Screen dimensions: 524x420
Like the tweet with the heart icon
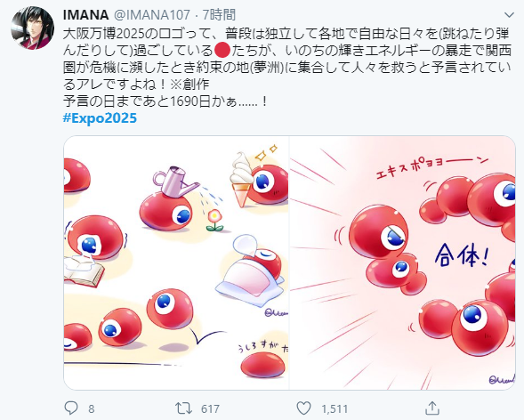click(303, 408)
